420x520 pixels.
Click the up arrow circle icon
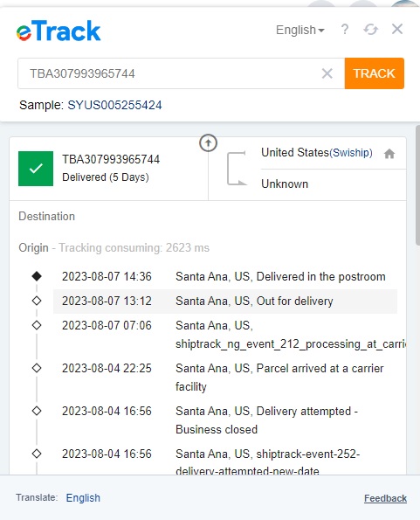(208, 143)
